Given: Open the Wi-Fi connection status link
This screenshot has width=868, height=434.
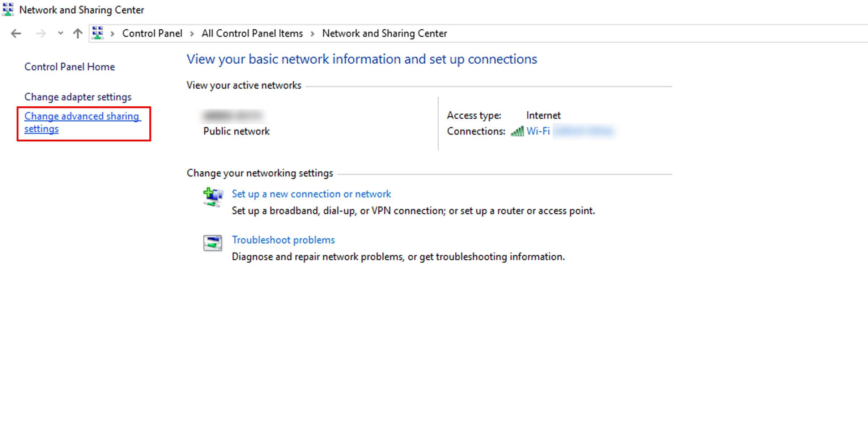Looking at the screenshot, I should pyautogui.click(x=538, y=131).
